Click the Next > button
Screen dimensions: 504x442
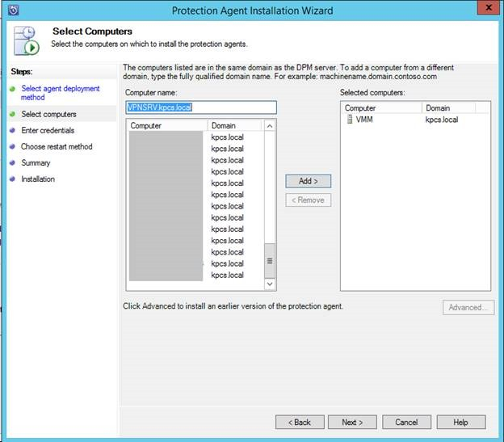[352, 422]
